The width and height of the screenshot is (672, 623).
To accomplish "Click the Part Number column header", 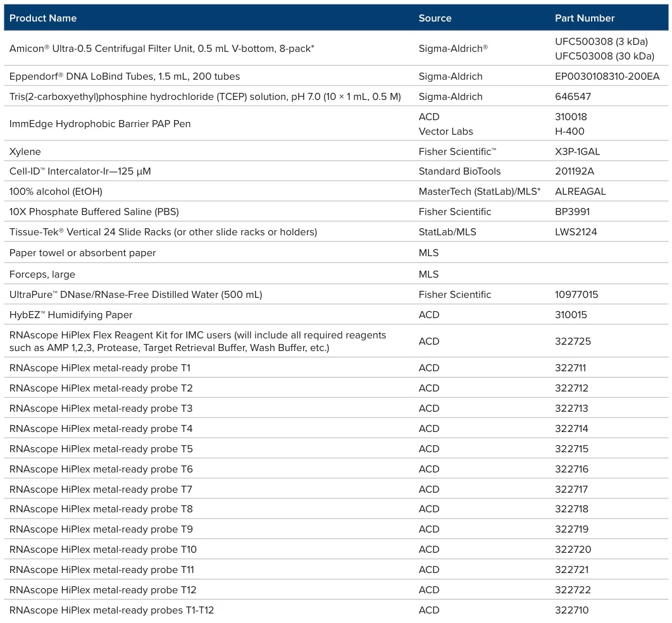I will click(585, 18).
